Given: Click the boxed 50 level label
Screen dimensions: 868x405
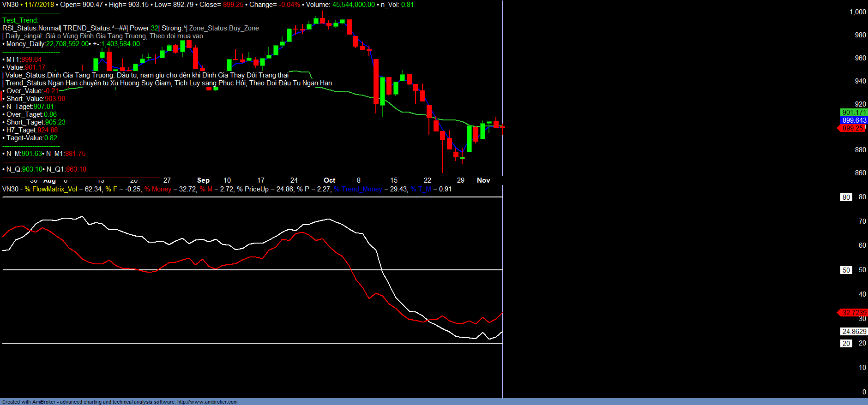Looking at the screenshot, I should pyautogui.click(x=846, y=270).
